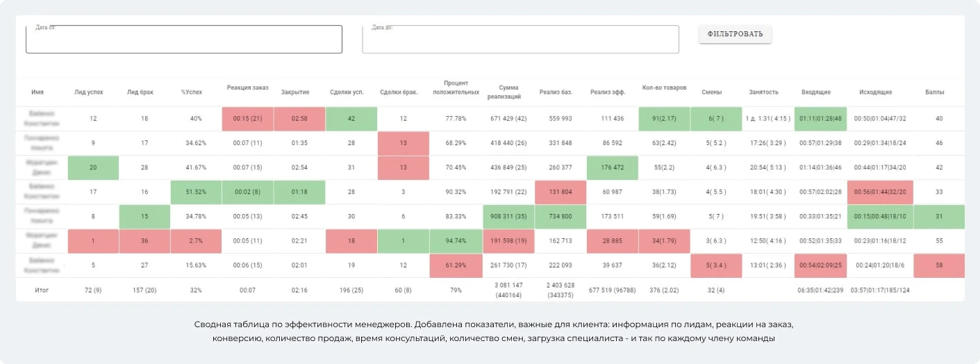Select the red '2.7%' cell
980x364 pixels.
click(x=196, y=241)
